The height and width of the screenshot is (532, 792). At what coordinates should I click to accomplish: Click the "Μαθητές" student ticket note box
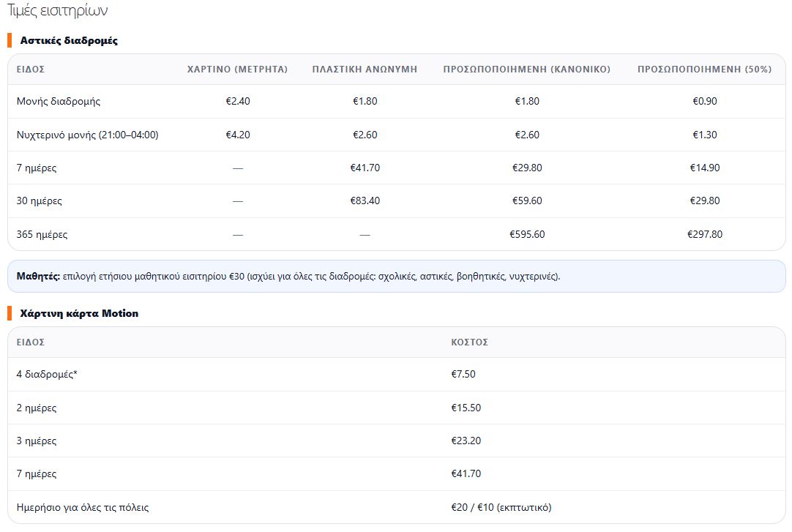pyautogui.click(x=396, y=277)
